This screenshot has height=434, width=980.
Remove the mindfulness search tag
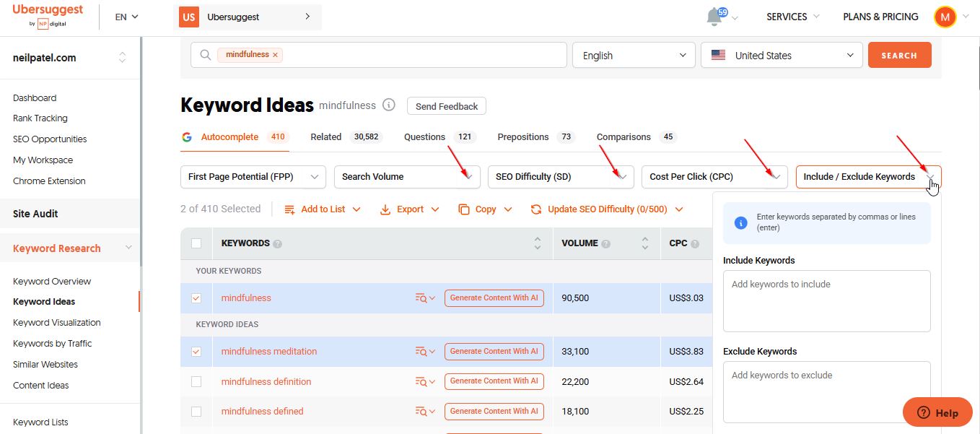click(x=275, y=55)
